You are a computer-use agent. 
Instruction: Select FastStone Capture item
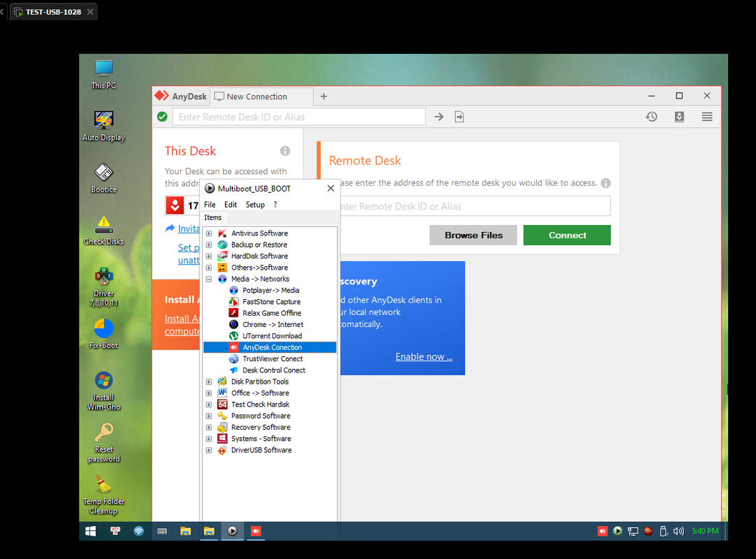(x=271, y=302)
